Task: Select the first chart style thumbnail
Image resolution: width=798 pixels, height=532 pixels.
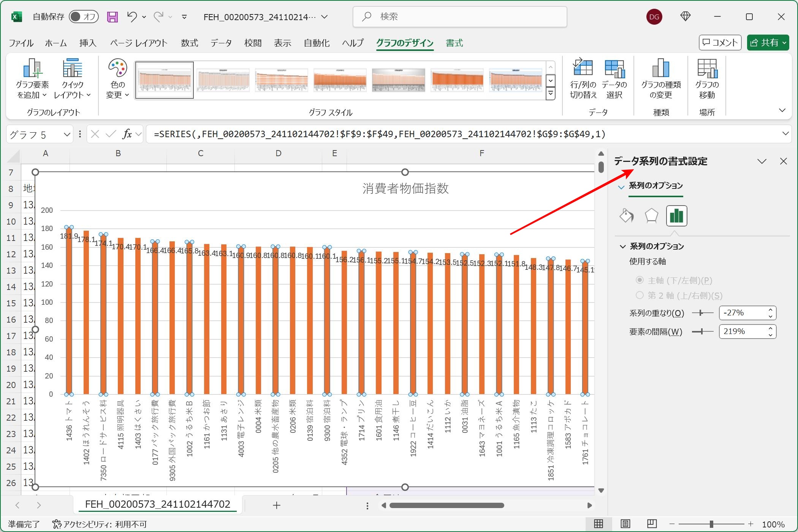Action: coord(165,80)
